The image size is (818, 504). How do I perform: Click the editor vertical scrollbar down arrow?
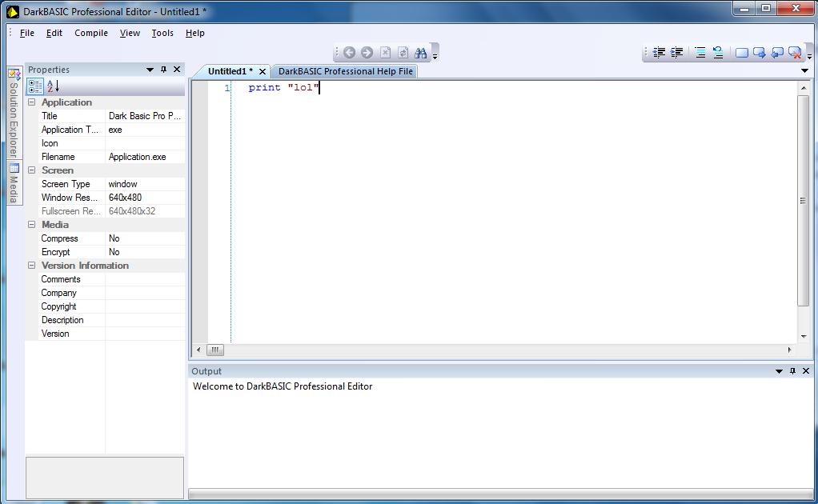click(804, 337)
